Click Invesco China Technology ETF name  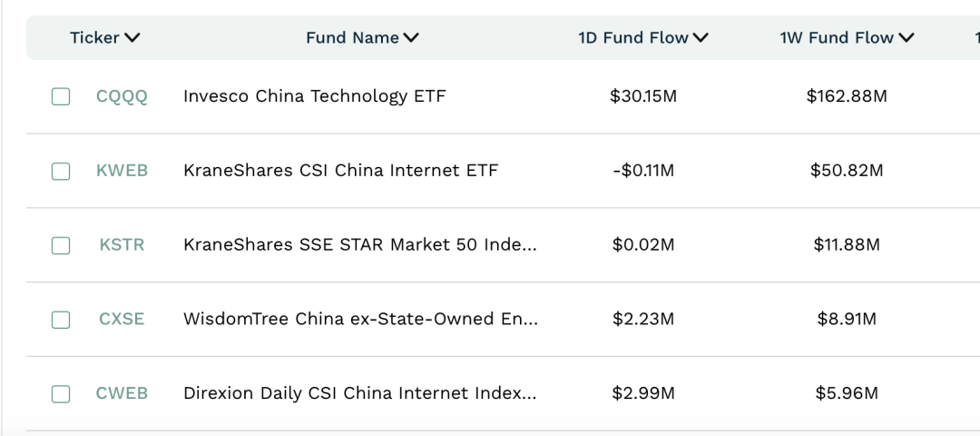[314, 96]
